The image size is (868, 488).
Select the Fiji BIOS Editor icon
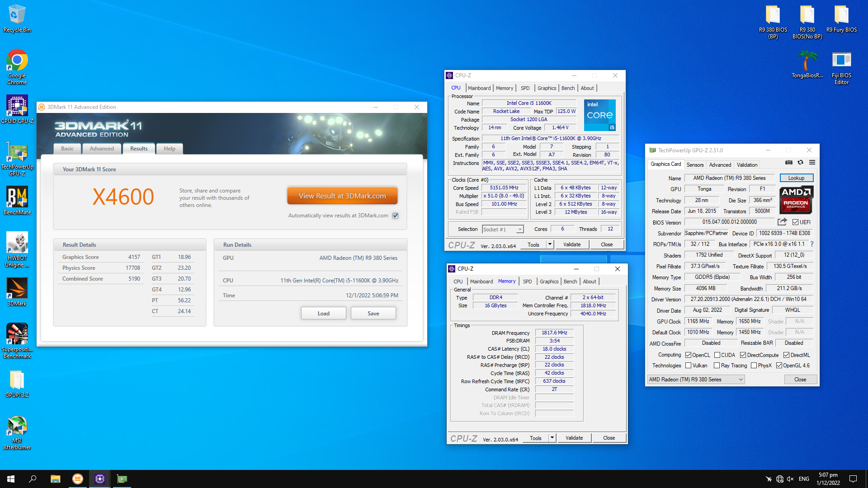842,67
